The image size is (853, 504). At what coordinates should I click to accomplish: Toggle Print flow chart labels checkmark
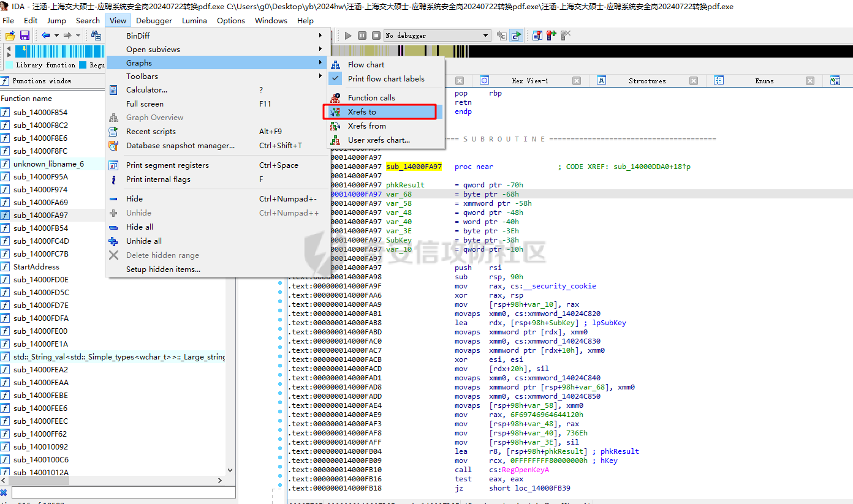[x=336, y=79]
